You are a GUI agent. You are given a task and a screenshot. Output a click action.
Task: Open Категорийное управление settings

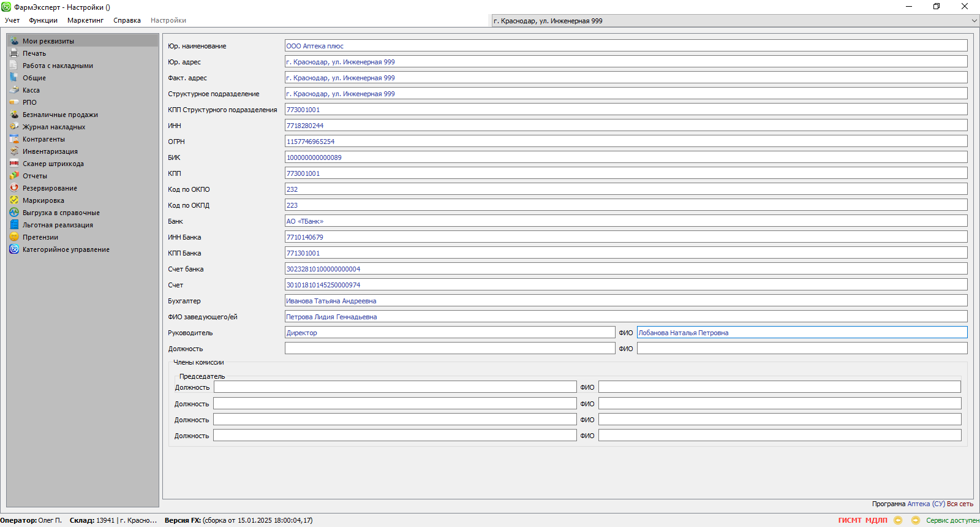pos(66,249)
